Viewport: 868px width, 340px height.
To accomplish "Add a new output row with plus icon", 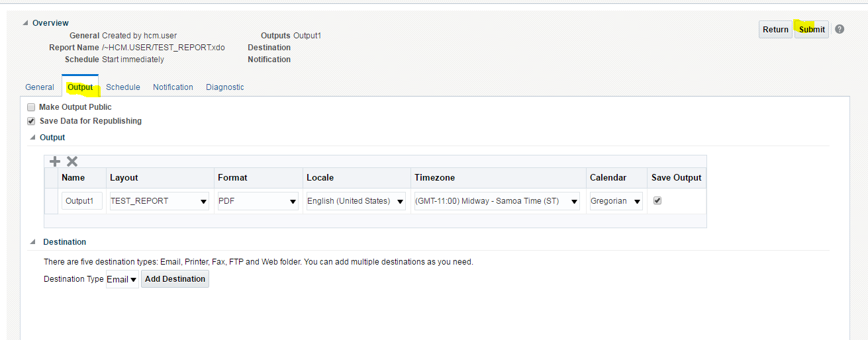I will point(55,161).
